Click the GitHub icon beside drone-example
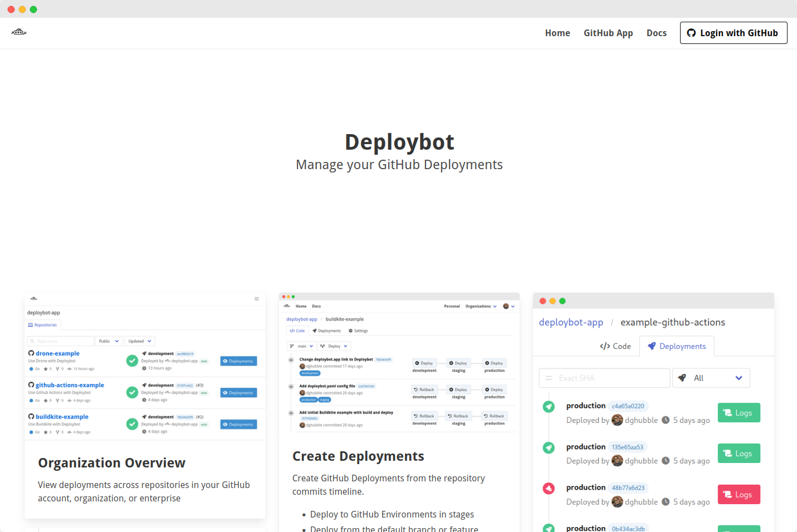Screen dimensions: 797x532 (x=31, y=353)
